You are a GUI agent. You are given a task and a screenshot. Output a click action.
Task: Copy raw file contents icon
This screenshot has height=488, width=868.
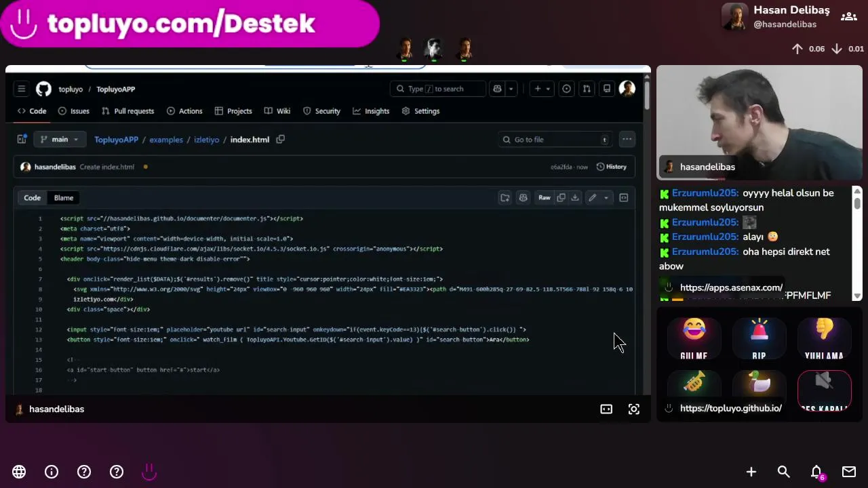point(561,198)
